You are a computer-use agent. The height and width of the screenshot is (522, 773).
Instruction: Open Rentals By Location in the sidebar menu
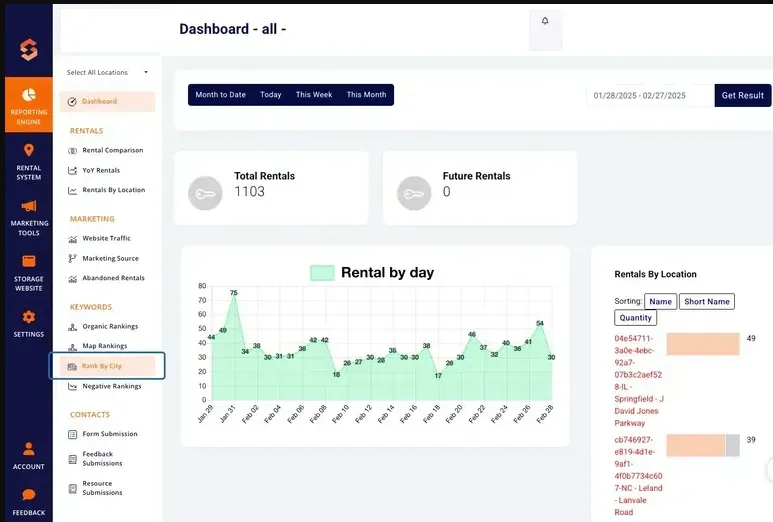(x=114, y=190)
